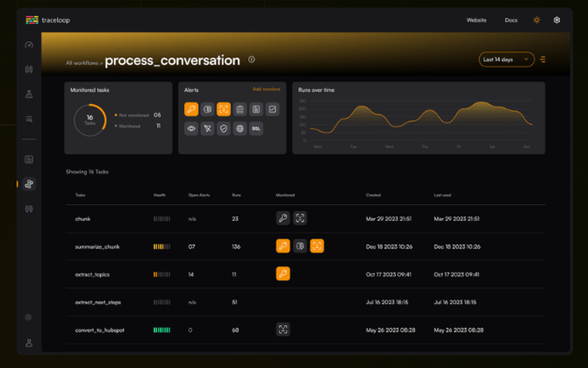Viewport: 588px width, 368px height.
Task: Click the traceloop logo
Action: [48, 20]
